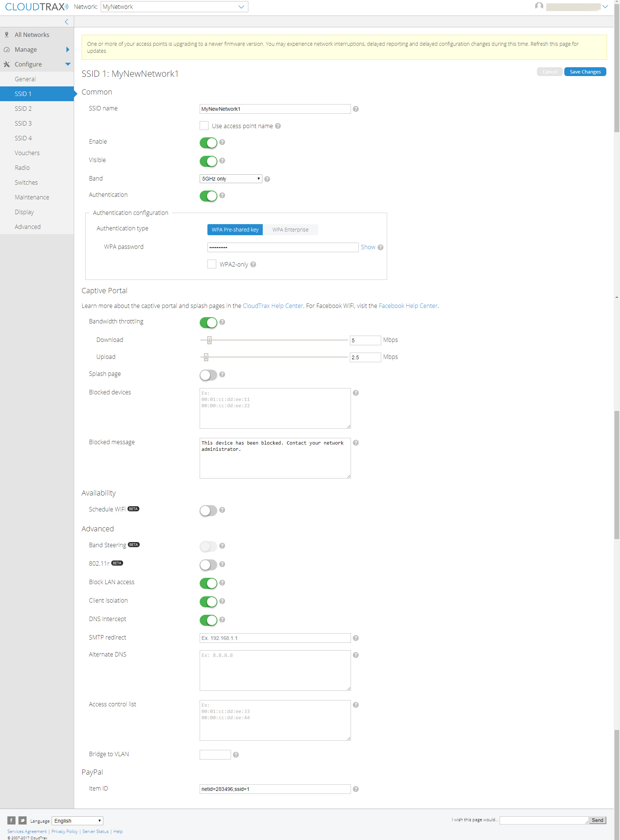Click the user account avatar icon

click(539, 6)
